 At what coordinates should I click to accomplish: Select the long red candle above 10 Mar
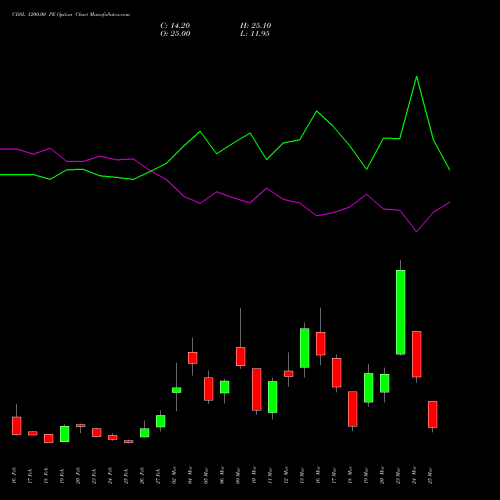[257, 389]
